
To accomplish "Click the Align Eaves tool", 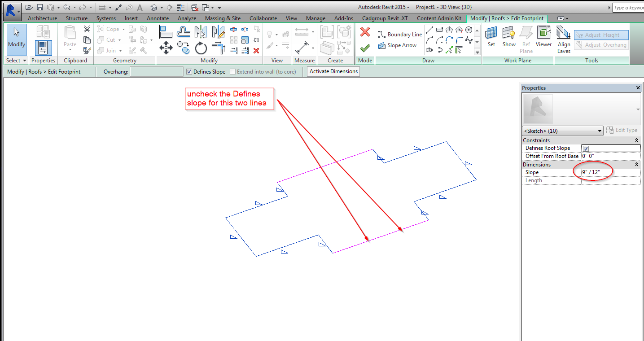I will (x=564, y=39).
